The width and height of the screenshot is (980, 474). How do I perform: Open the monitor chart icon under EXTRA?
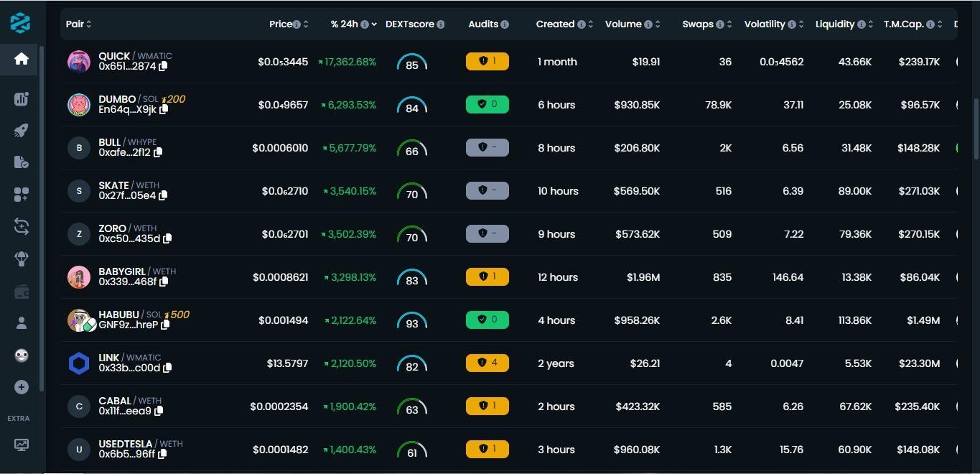click(x=21, y=445)
